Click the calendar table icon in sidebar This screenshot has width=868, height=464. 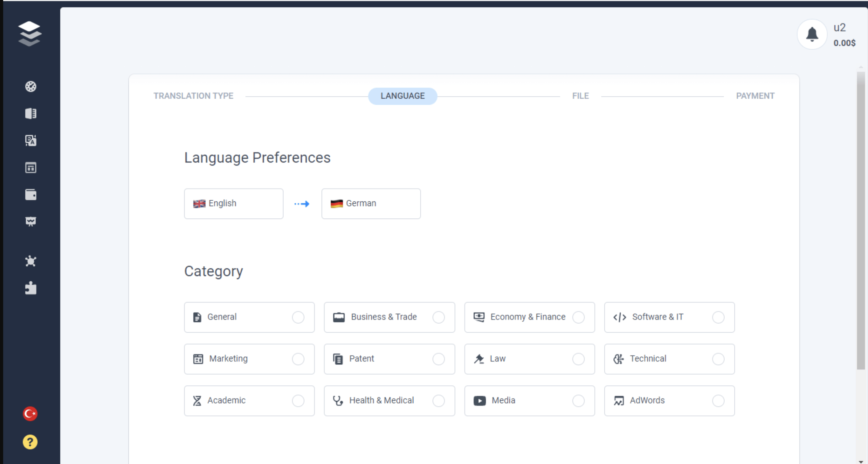pyautogui.click(x=31, y=168)
